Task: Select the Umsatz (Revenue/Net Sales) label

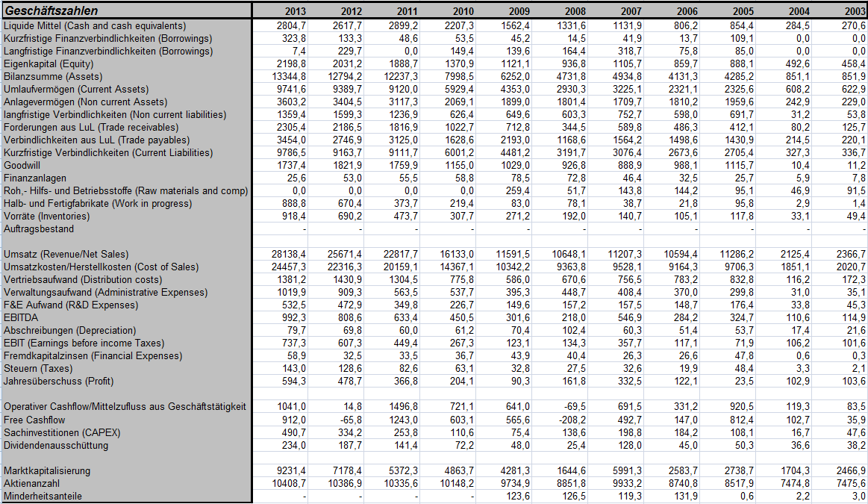Action: click(x=66, y=255)
